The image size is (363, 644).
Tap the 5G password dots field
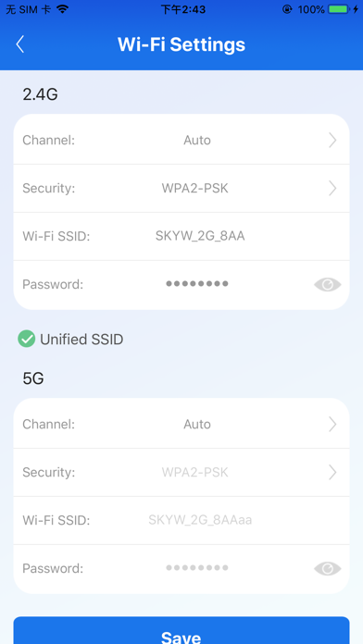[x=197, y=568]
